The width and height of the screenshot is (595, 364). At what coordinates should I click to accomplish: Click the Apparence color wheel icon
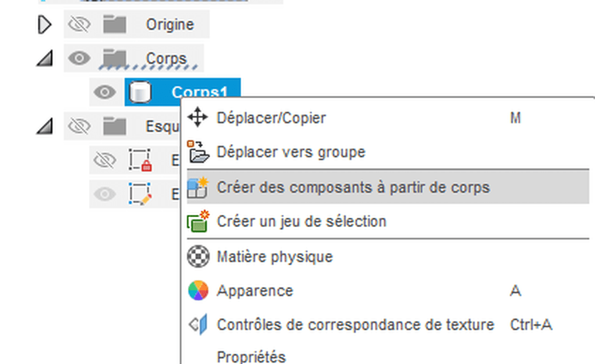(198, 290)
